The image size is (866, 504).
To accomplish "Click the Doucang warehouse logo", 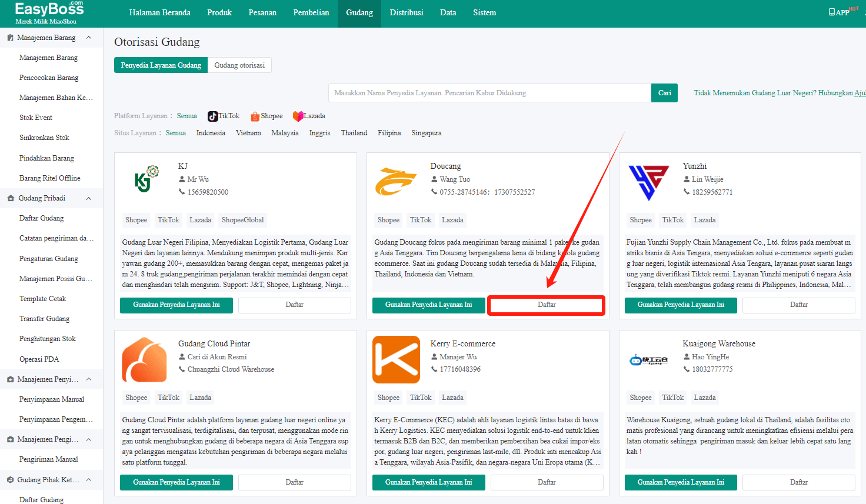I will pyautogui.click(x=396, y=181).
